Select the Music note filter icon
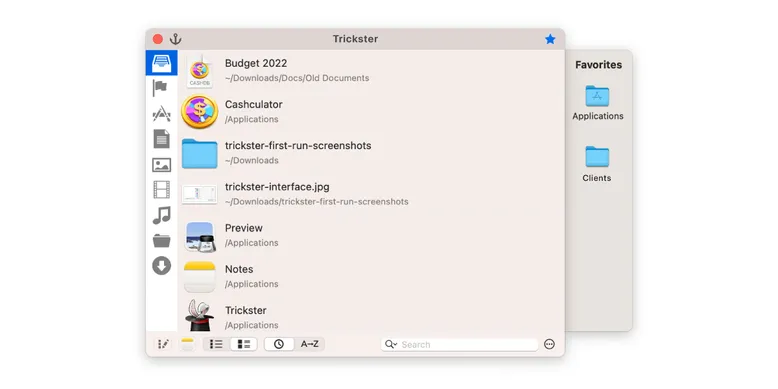778x389 pixels. coord(162,215)
